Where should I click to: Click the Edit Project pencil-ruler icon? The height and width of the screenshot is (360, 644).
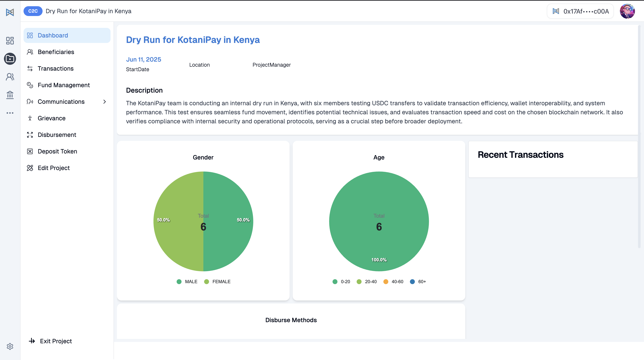coord(30,168)
